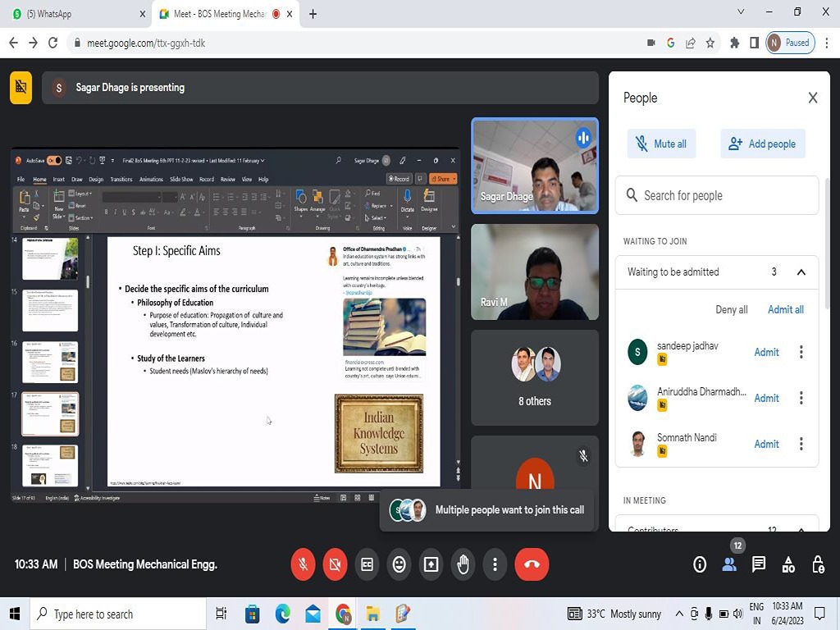The height and width of the screenshot is (630, 840).
Task: Click Admit all for waiting participants
Action: (785, 309)
